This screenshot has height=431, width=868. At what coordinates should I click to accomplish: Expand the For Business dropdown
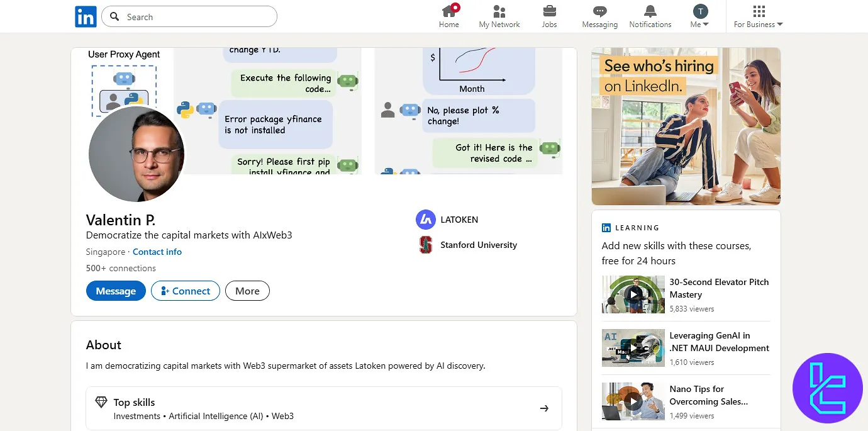tap(758, 17)
